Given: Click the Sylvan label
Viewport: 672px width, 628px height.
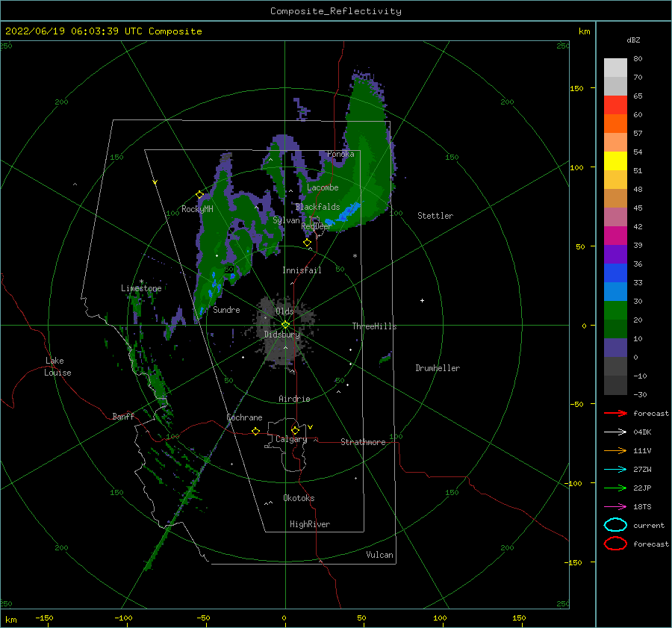Looking at the screenshot, I should coord(286,220).
